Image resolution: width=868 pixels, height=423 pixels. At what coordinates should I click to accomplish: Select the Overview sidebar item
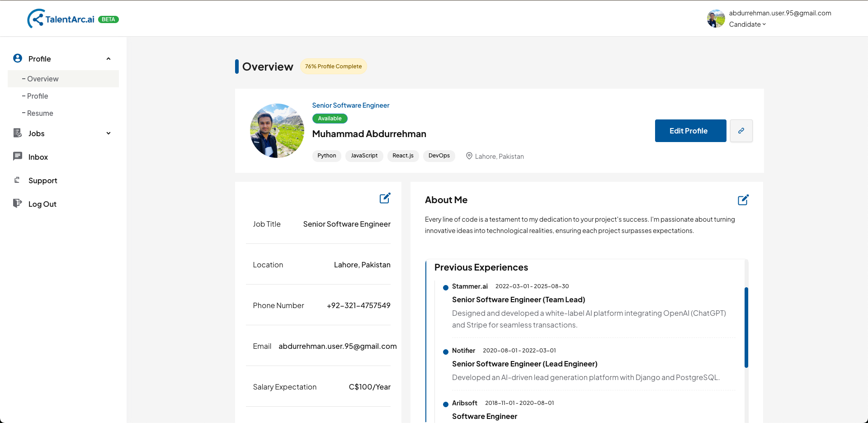43,78
